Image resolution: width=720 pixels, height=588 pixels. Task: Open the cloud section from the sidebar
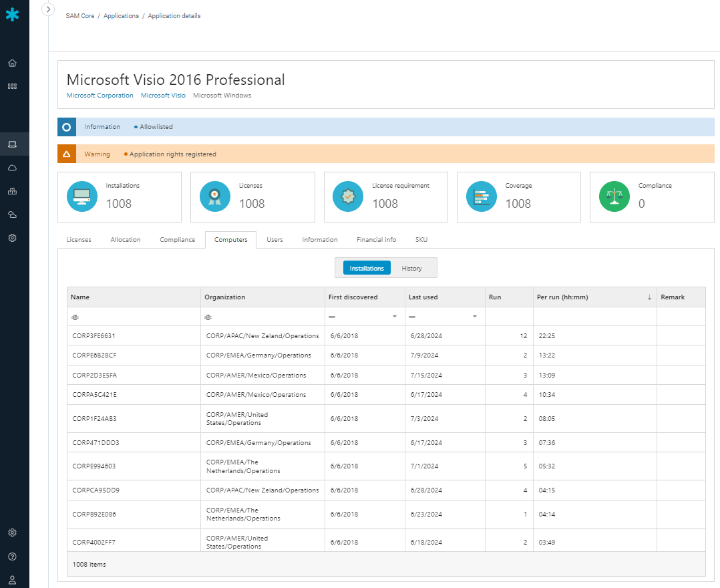[12, 167]
